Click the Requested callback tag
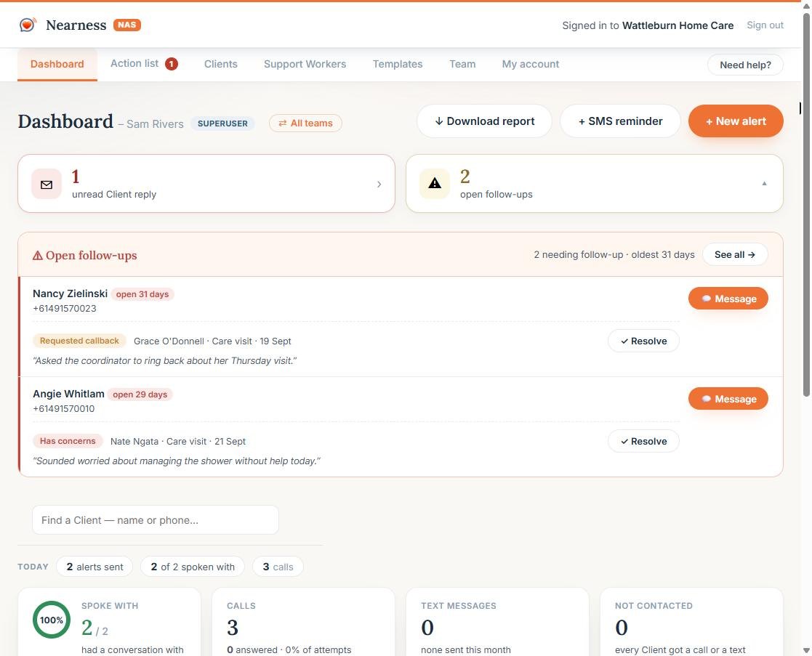The height and width of the screenshot is (656, 812). point(79,341)
